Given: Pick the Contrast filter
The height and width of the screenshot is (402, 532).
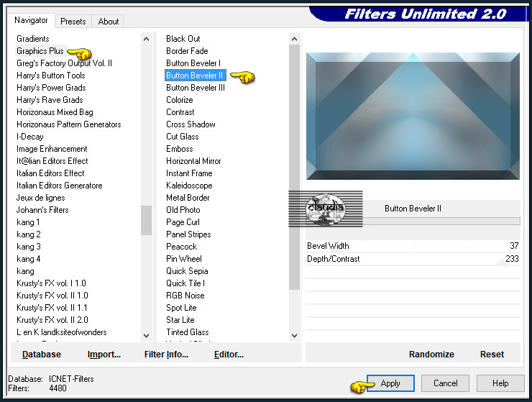Looking at the screenshot, I should pos(180,112).
